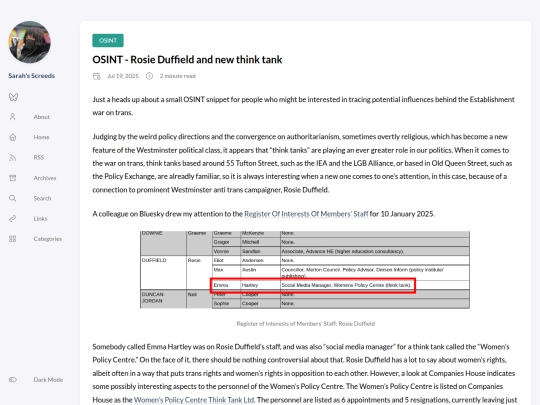Go to the Home page
The height and width of the screenshot is (405, 540).
point(41,137)
